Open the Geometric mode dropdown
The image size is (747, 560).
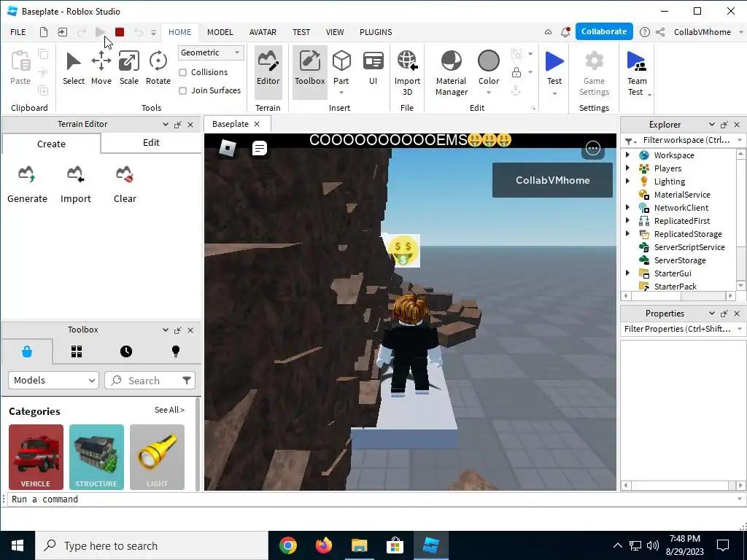point(211,52)
